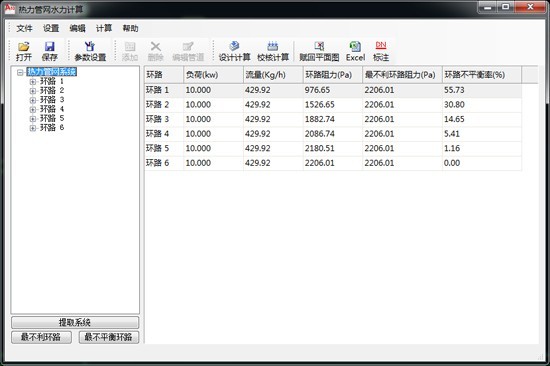Sort by the 环路阻力(Pa) column header
The width and height of the screenshot is (550, 366).
pos(333,75)
